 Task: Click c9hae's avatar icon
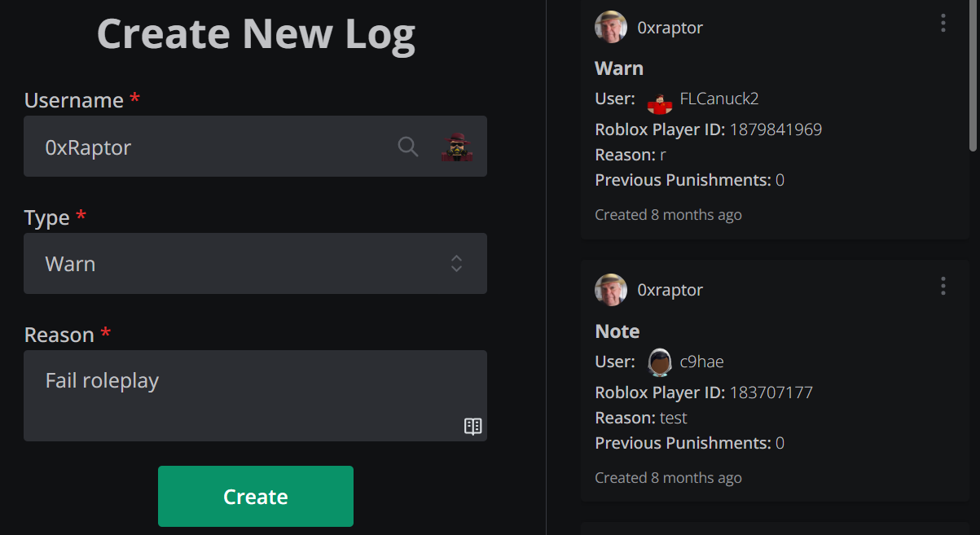tap(659, 362)
